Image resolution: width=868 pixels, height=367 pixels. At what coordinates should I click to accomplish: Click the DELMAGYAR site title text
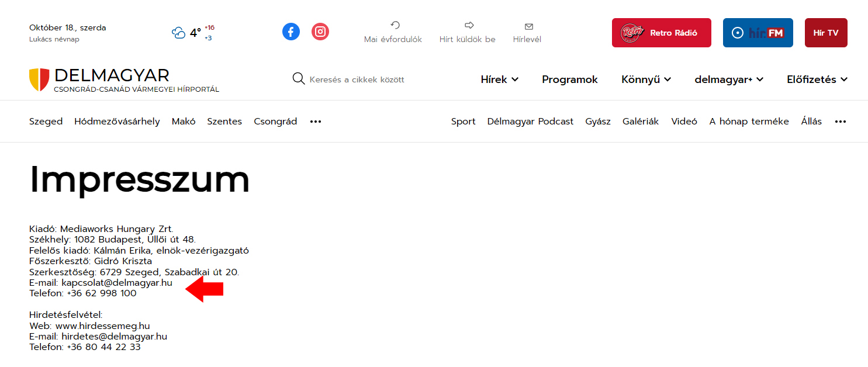pos(112,75)
